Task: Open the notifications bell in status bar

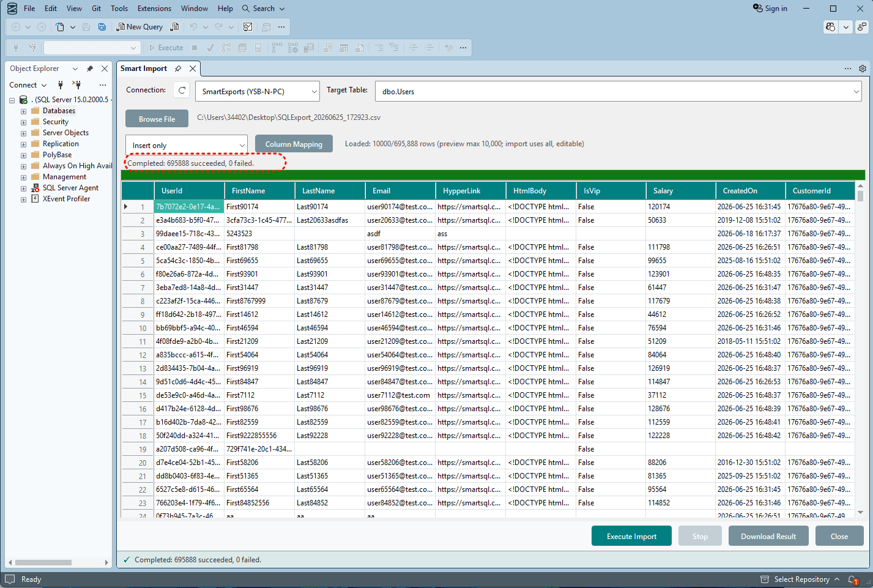Action: tap(853, 579)
